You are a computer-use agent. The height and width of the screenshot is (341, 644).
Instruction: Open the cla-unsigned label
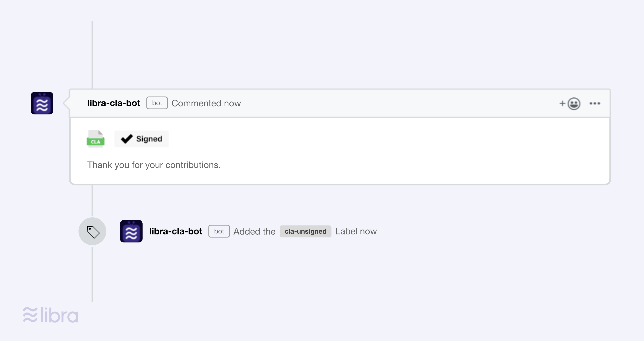[306, 231]
